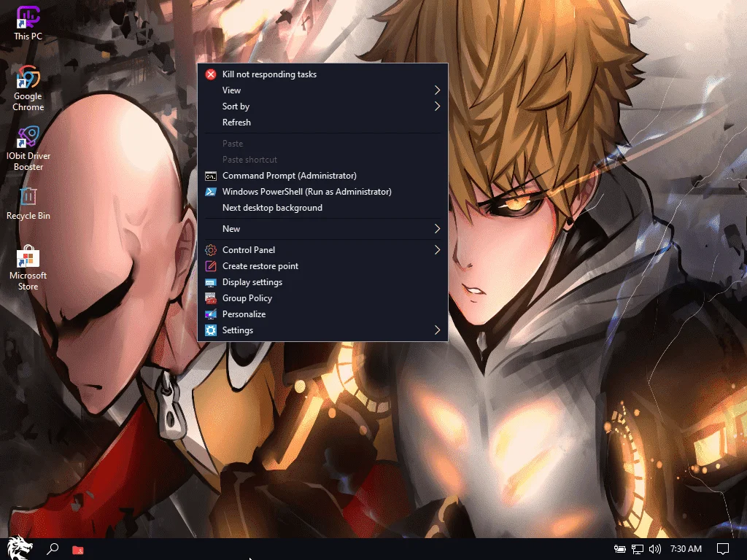747x560 pixels.
Task: Click the Group Policy icon
Action: click(211, 298)
